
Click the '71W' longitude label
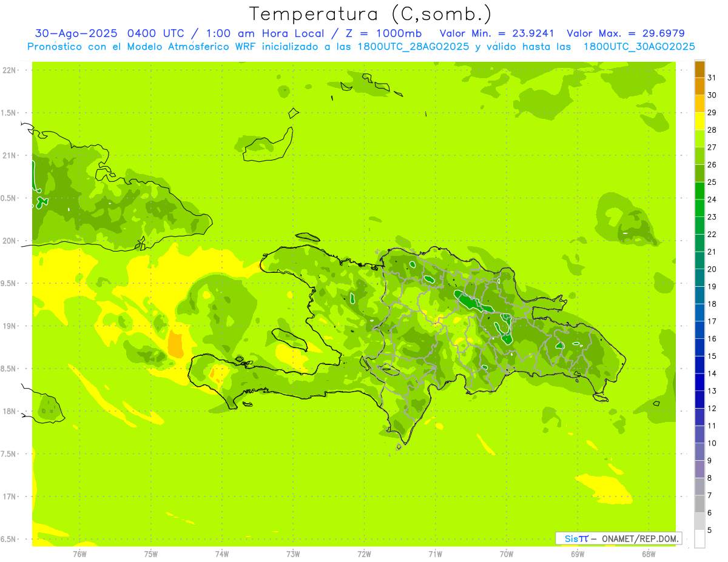pyautogui.click(x=435, y=554)
